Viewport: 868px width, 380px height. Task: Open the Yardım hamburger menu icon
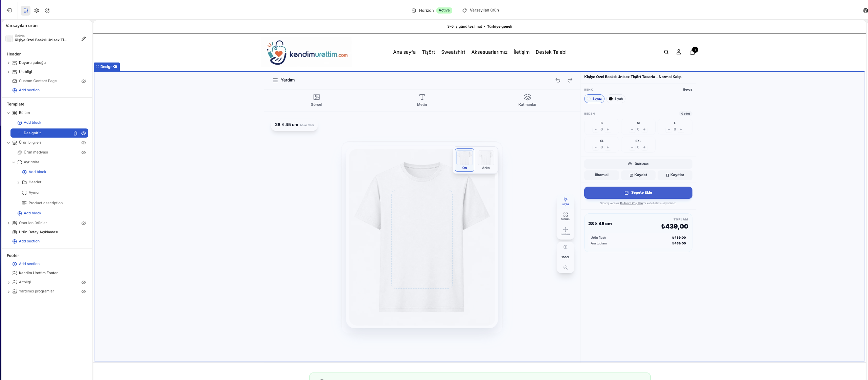click(275, 80)
